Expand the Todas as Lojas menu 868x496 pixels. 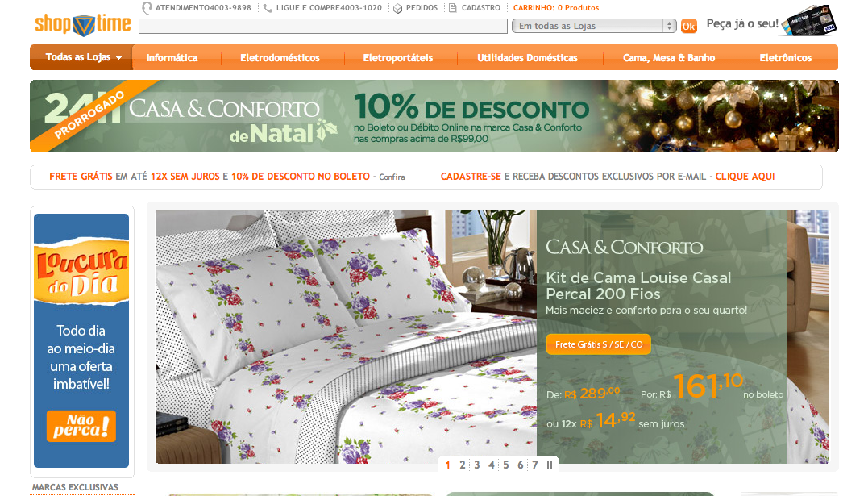[x=82, y=57]
